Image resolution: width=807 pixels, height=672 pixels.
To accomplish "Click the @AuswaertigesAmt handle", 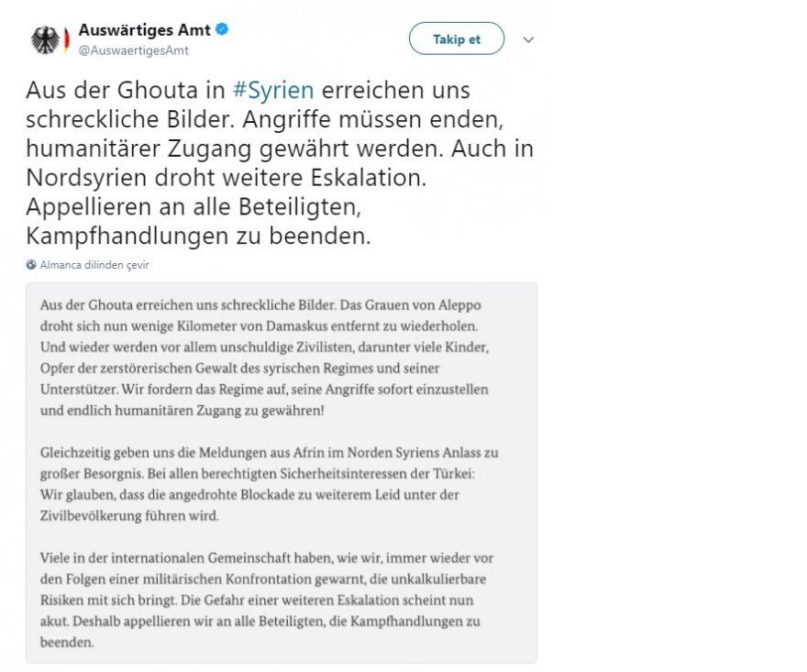I will click(134, 50).
